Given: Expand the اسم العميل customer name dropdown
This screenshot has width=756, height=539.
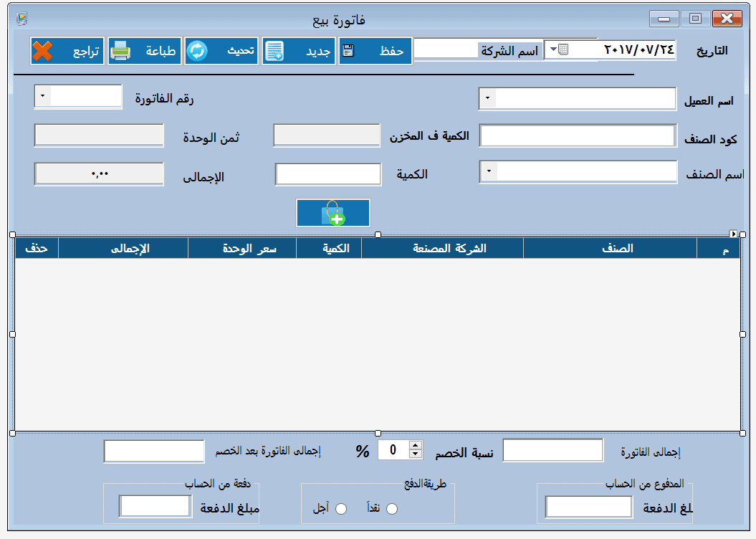Looking at the screenshot, I should click(x=488, y=98).
